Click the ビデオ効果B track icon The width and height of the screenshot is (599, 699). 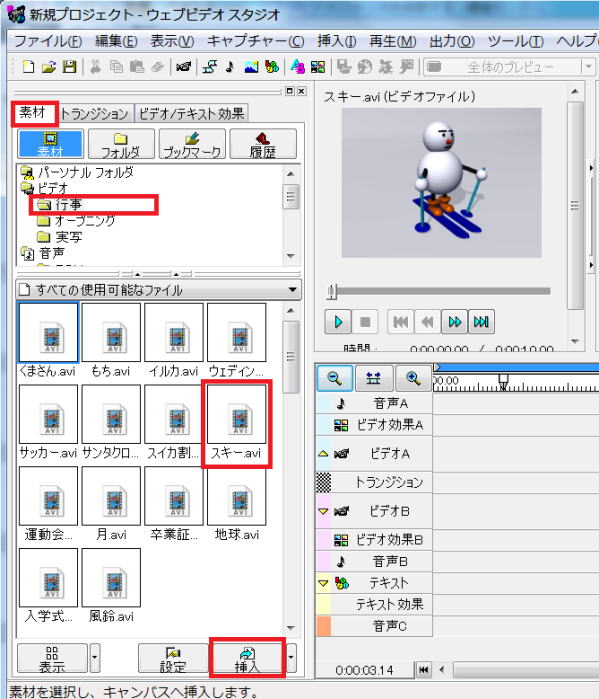pos(341,540)
